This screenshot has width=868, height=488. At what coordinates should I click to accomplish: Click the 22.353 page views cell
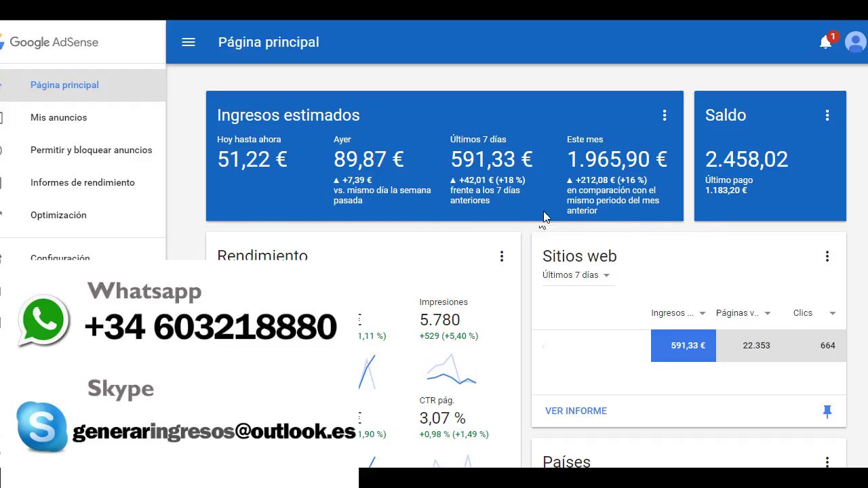click(x=749, y=346)
